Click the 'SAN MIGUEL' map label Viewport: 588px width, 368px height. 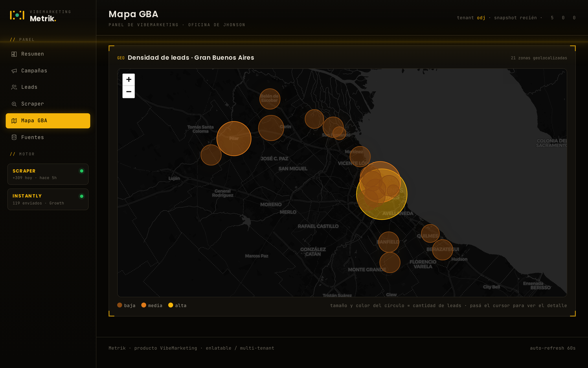(x=293, y=169)
